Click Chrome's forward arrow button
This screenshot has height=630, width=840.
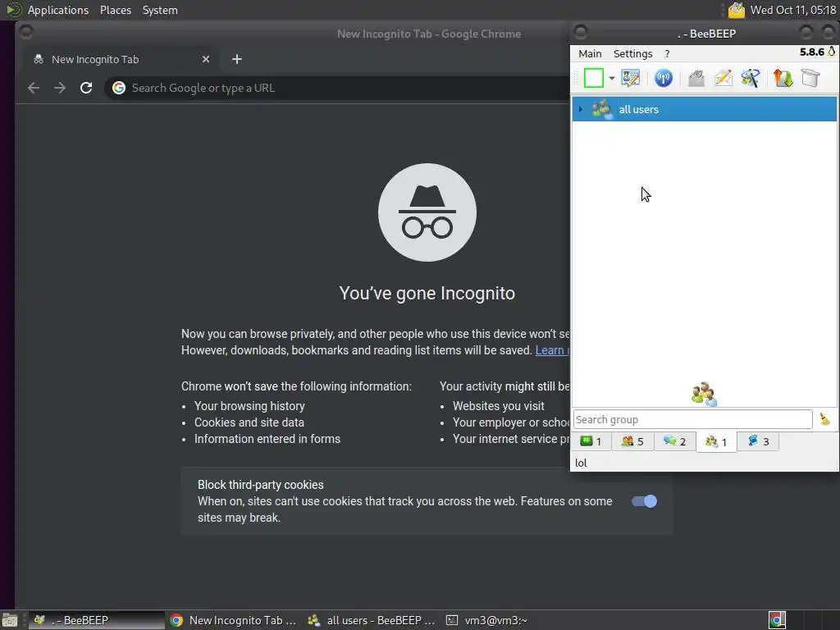pos(59,88)
